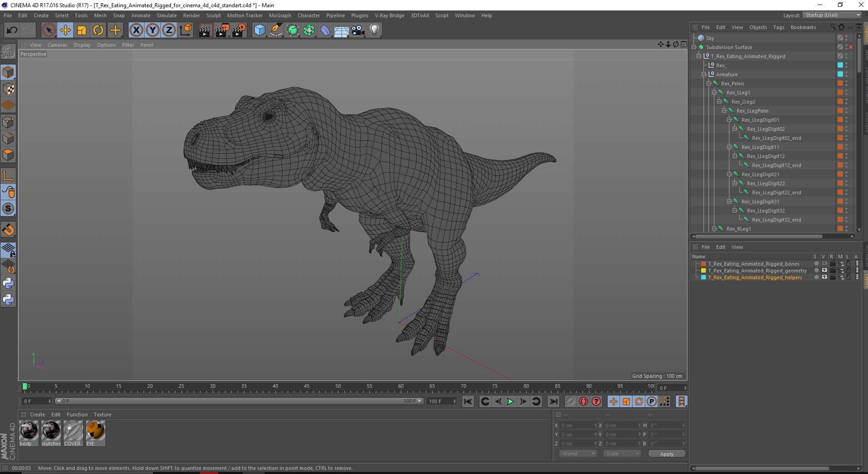Toggle X axis lock
Image resolution: width=868 pixels, height=474 pixels.
[x=136, y=30]
